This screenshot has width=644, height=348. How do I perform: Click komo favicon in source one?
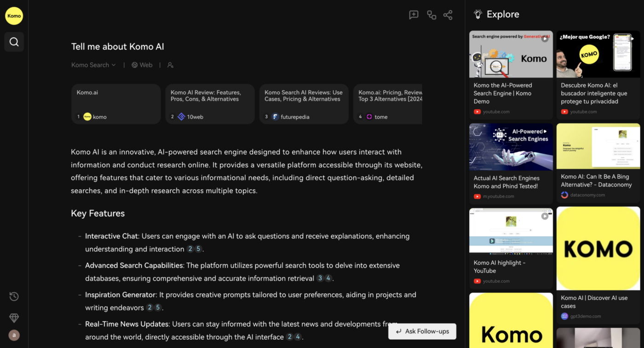coord(87,117)
